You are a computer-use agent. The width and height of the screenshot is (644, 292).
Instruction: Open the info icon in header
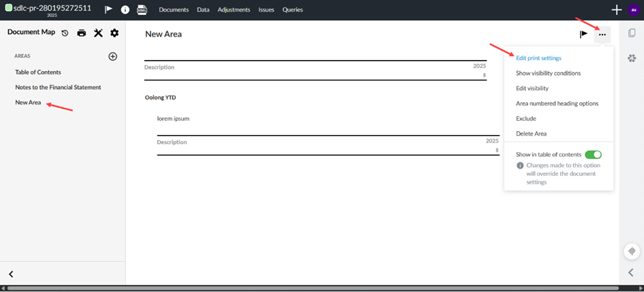coord(125,10)
